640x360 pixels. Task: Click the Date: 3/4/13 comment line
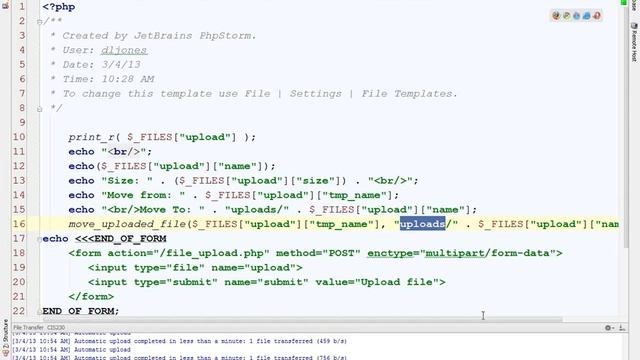tap(101, 65)
